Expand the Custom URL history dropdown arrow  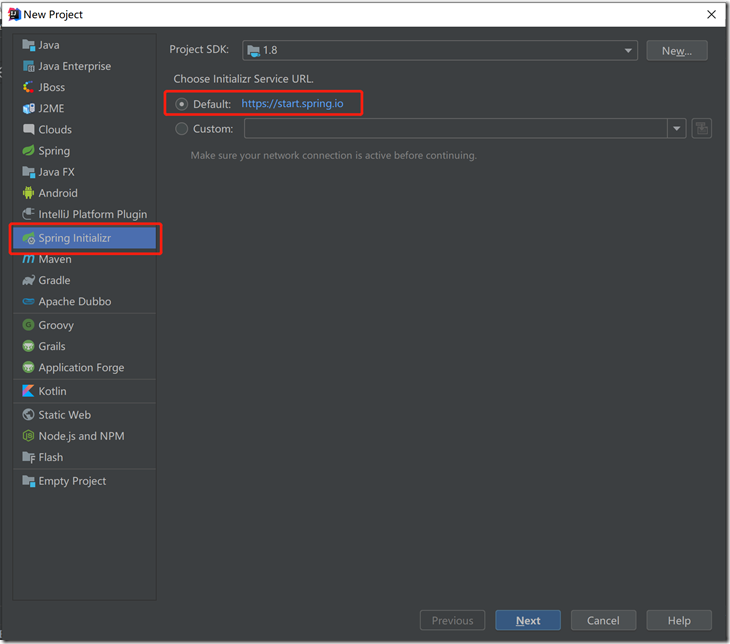point(677,129)
